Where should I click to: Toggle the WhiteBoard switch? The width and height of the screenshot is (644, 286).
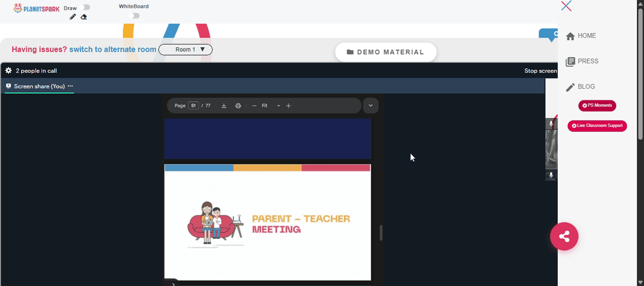(x=134, y=15)
